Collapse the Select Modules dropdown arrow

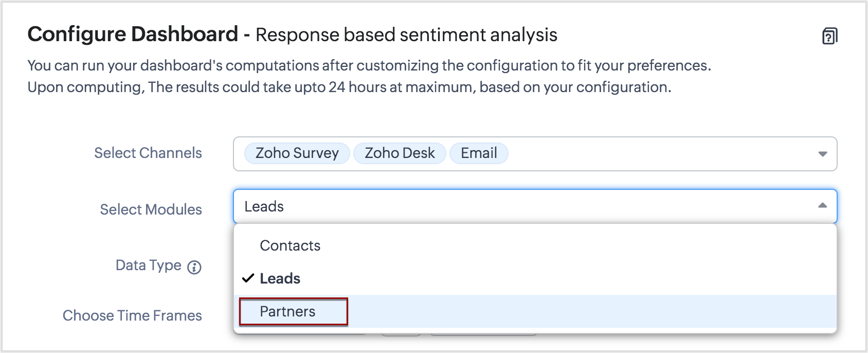(x=822, y=206)
